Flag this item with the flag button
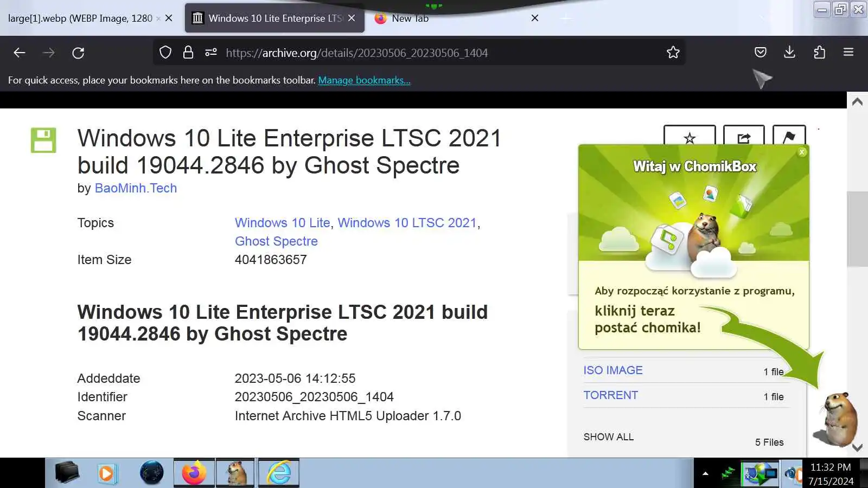Image resolution: width=868 pixels, height=488 pixels. [x=789, y=136]
